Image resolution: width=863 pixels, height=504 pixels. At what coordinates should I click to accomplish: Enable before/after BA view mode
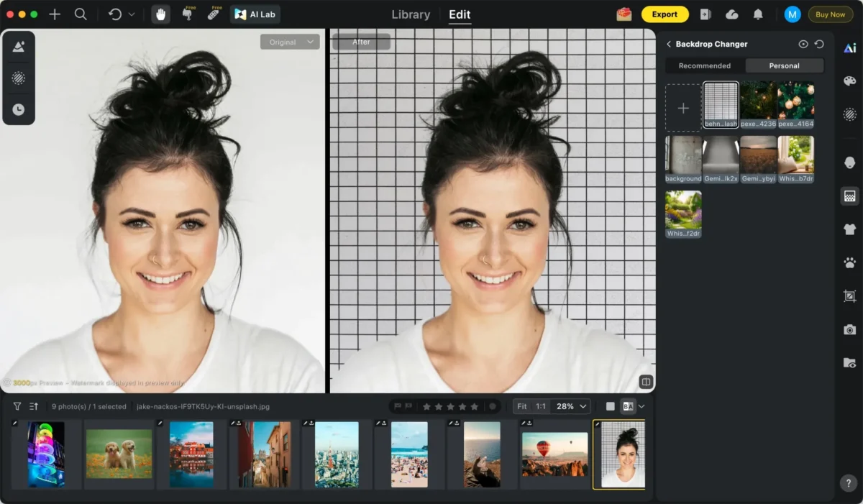coord(628,406)
